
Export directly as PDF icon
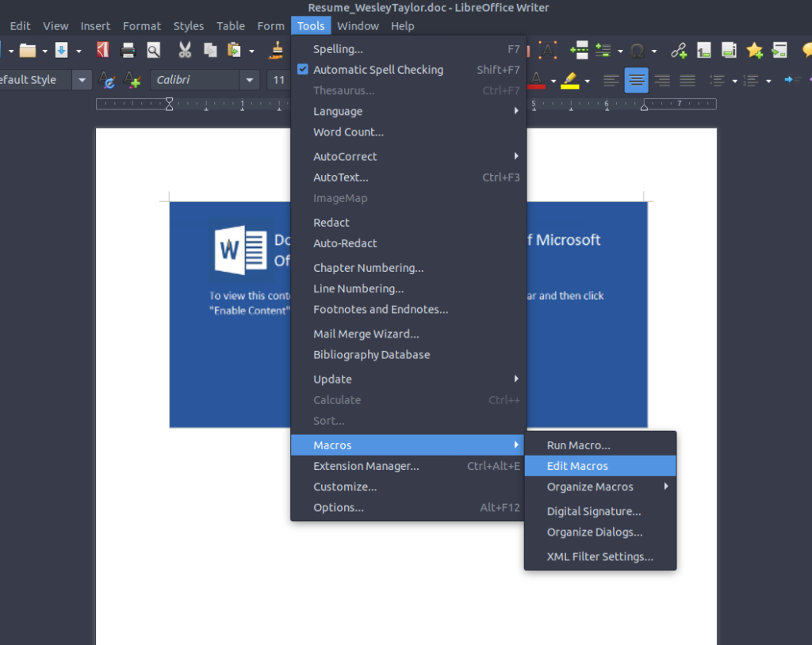click(102, 50)
